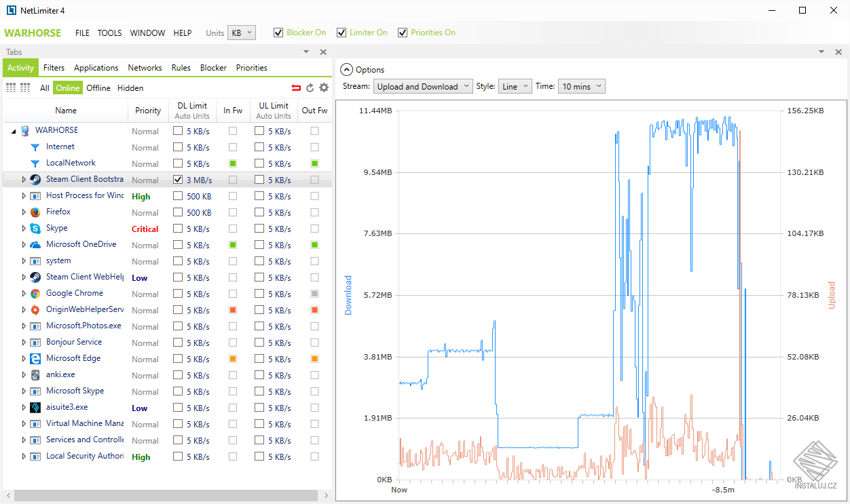Show All connections filter

(x=44, y=88)
